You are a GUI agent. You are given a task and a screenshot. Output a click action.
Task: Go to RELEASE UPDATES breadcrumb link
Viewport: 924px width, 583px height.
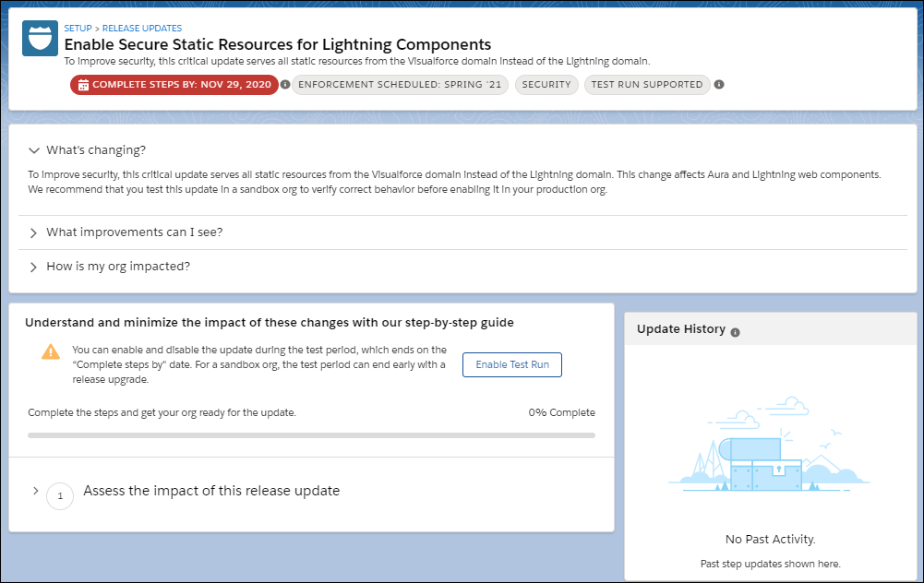pos(142,29)
